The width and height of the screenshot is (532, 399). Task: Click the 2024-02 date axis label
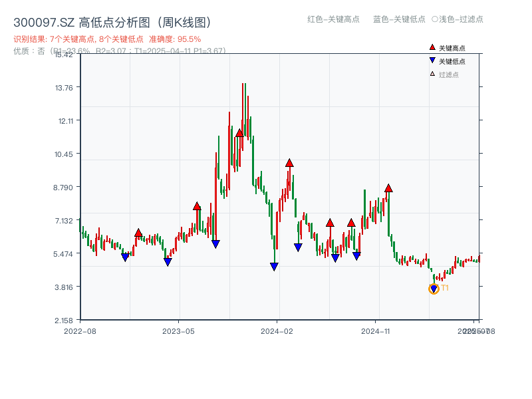pos(277,330)
